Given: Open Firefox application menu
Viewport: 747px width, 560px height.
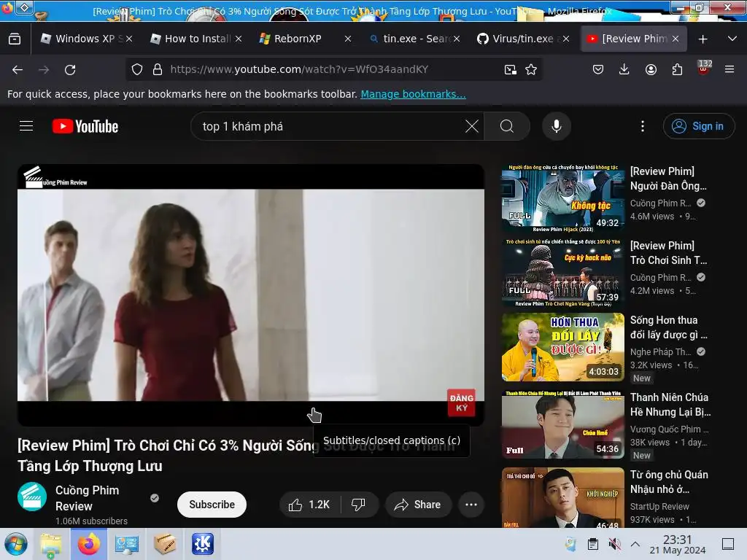Looking at the screenshot, I should tap(729, 69).
